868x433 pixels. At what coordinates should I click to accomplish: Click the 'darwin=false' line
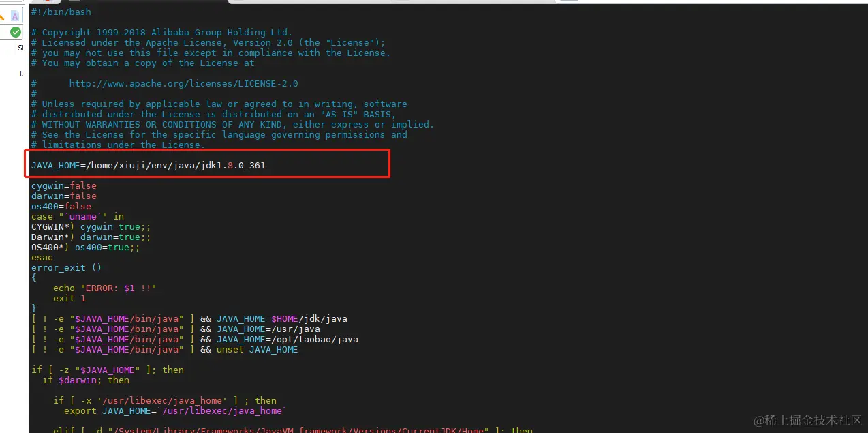tap(64, 196)
